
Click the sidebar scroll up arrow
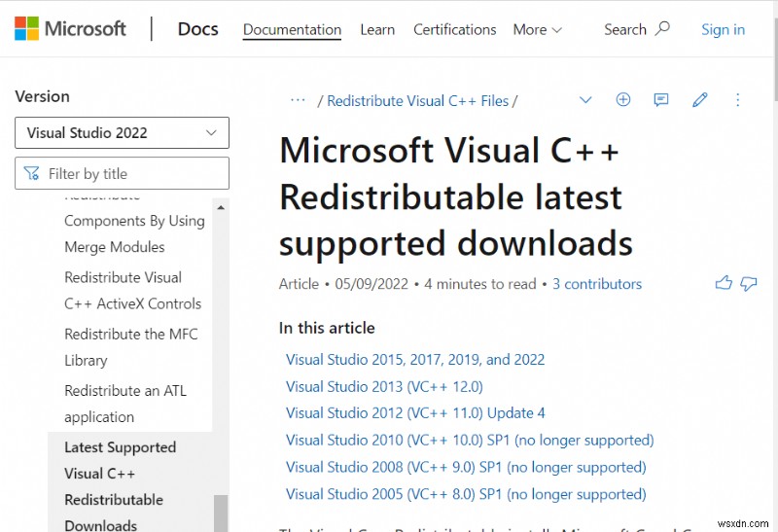pyautogui.click(x=221, y=207)
